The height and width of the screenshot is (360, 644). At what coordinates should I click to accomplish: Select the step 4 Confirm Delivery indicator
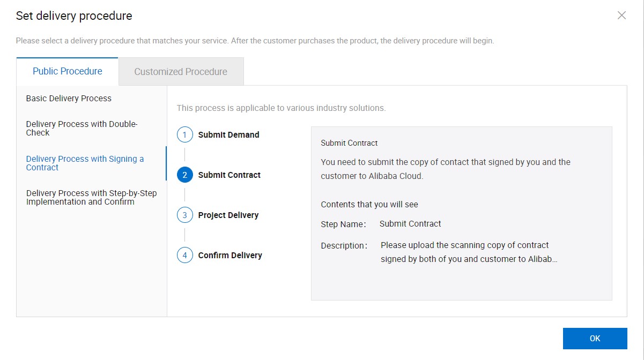point(184,255)
